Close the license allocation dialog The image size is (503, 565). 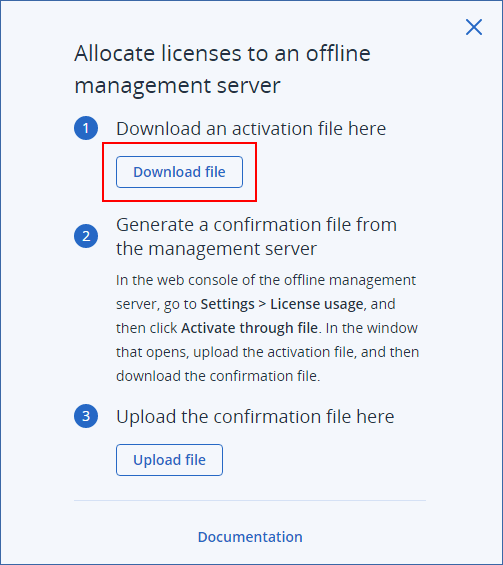[474, 27]
